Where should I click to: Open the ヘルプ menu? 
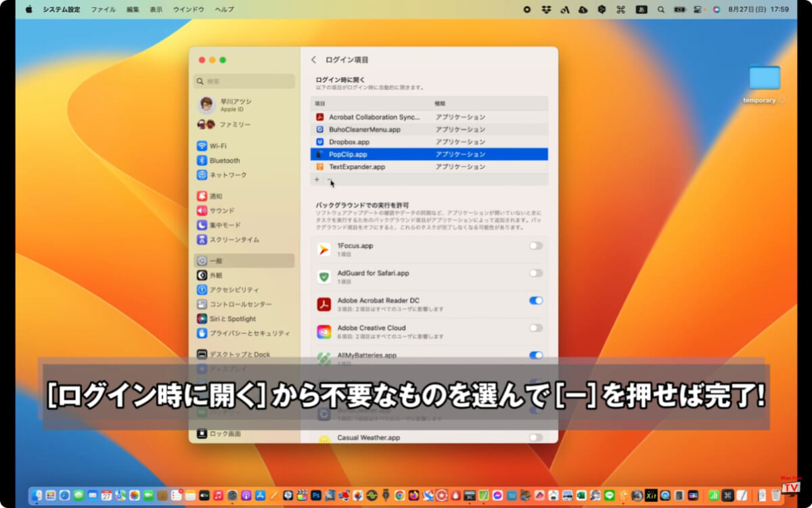(224, 9)
